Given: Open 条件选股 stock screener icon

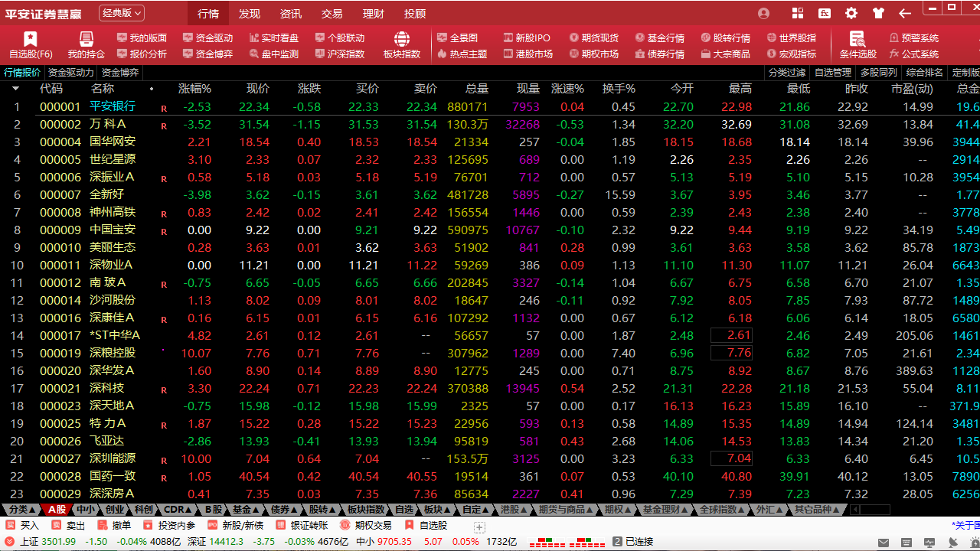Looking at the screenshot, I should pyautogui.click(x=857, y=45).
